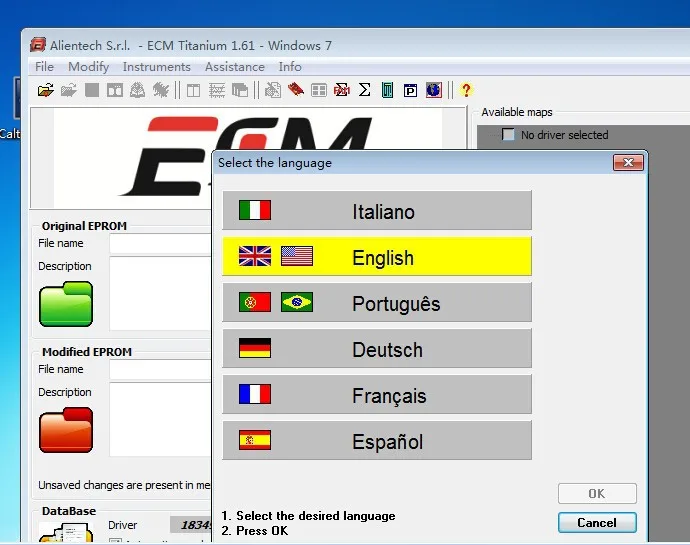The height and width of the screenshot is (545, 690).
Task: Click the greyed grid layout icon
Action: pos(319,90)
